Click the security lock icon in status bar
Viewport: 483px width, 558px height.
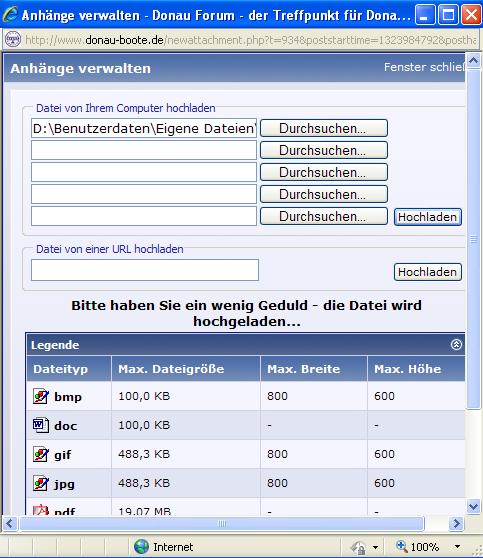click(359, 547)
